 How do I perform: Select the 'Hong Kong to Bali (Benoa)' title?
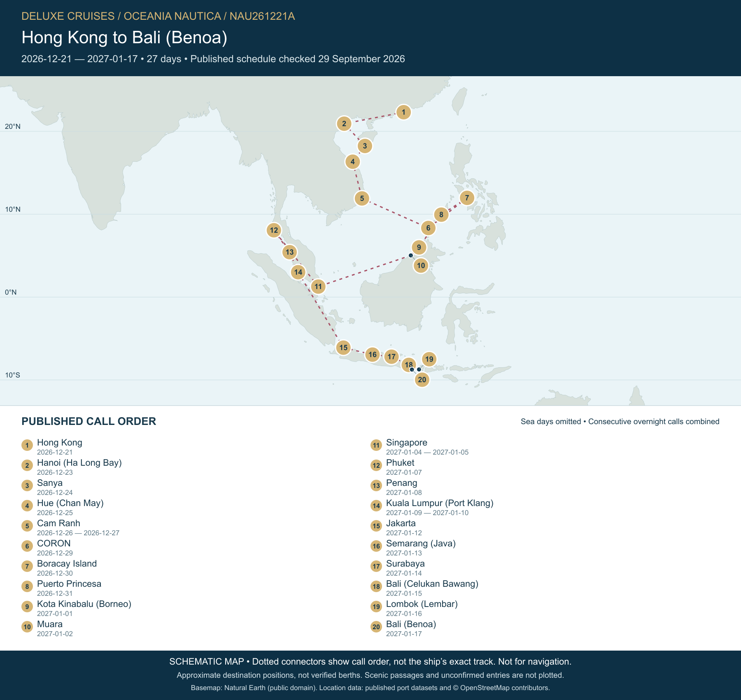(x=124, y=37)
